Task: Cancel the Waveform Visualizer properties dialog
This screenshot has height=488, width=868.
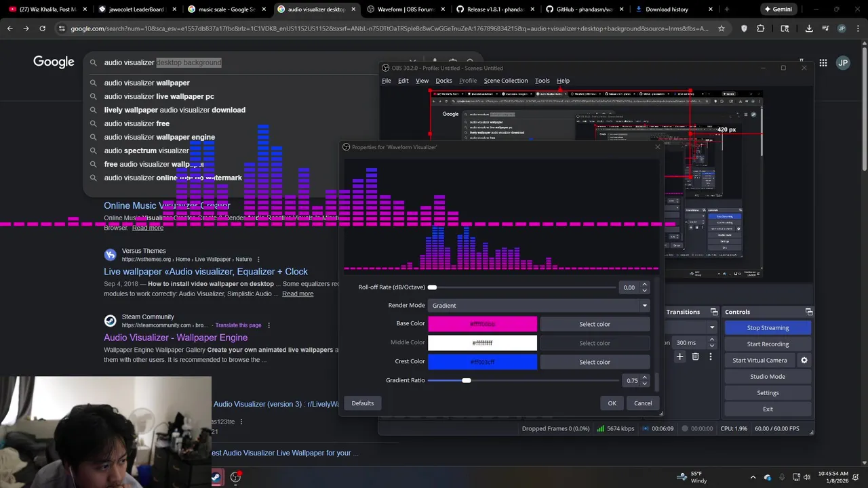Action: tap(643, 403)
